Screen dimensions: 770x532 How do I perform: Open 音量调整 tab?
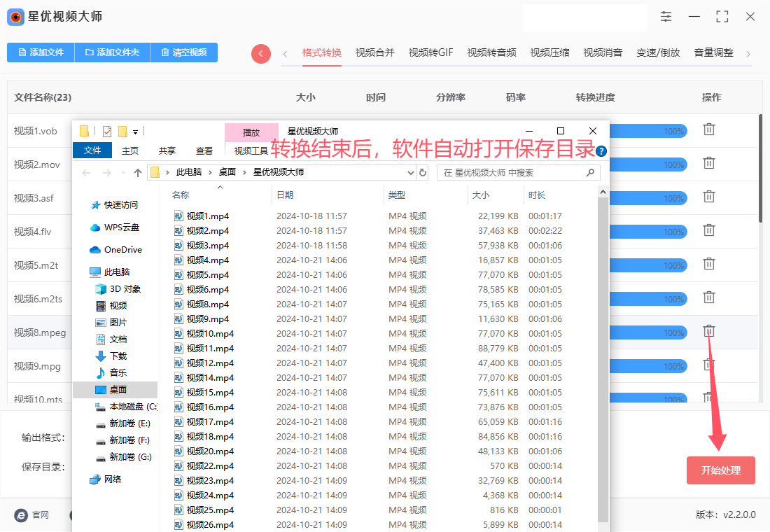pyautogui.click(x=713, y=52)
